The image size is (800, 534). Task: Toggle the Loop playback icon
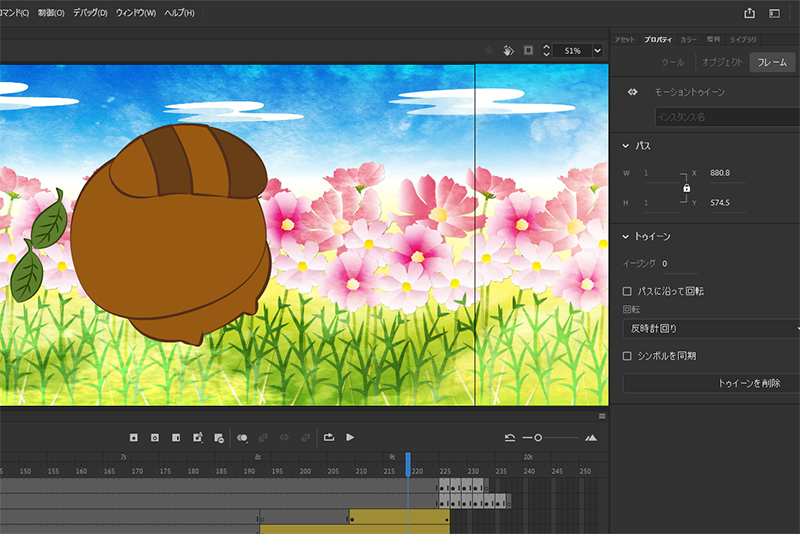pos(328,437)
